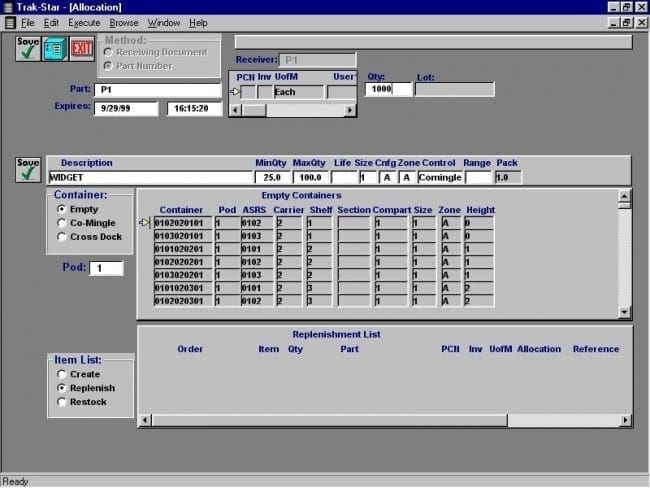Viewport: 650px width, 488px height.
Task: Click the Pod input field
Action: click(107, 268)
